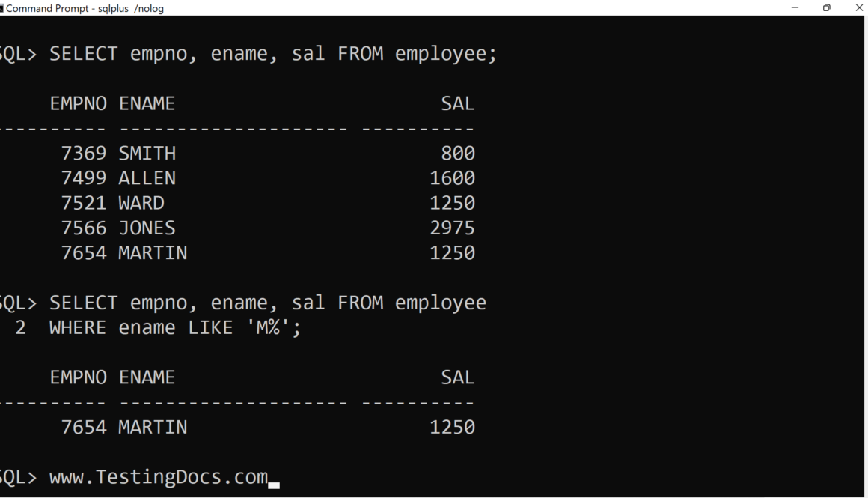Click the ENAME column header

146,103
